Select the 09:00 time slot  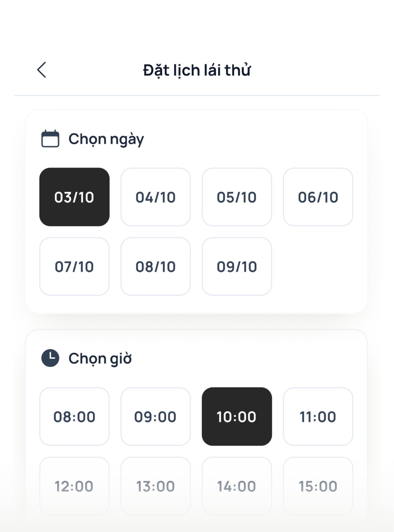pos(156,417)
